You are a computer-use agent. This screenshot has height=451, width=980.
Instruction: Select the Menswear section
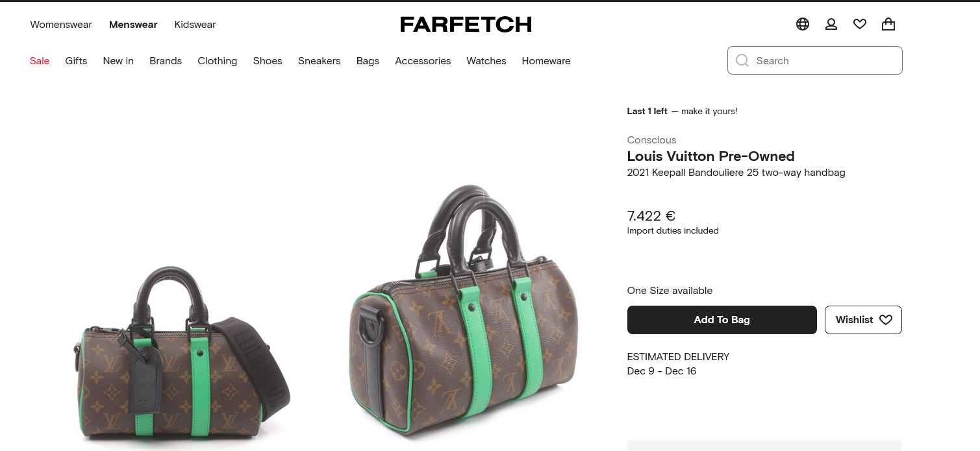point(133,25)
